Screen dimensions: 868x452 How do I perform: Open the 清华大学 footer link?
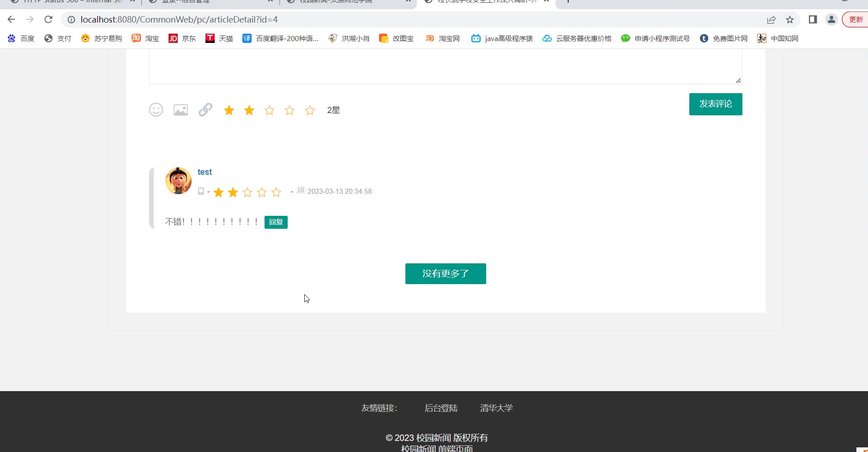coord(496,408)
